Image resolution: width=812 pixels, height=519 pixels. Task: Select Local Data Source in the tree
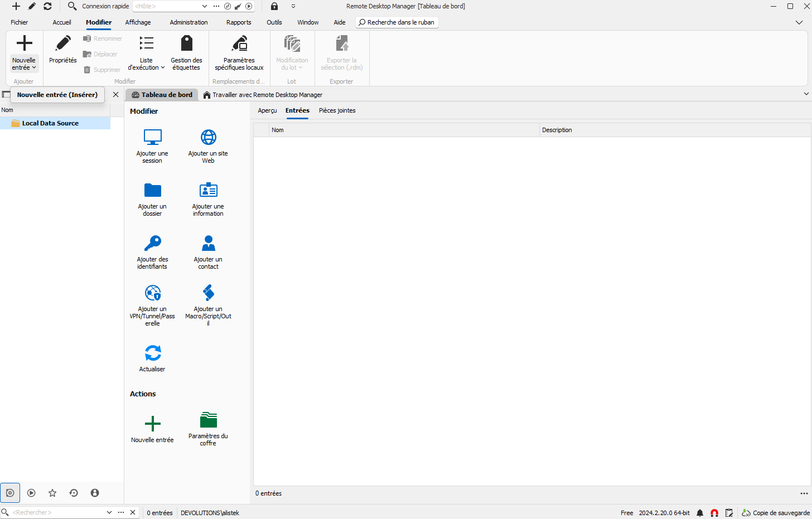(55, 123)
